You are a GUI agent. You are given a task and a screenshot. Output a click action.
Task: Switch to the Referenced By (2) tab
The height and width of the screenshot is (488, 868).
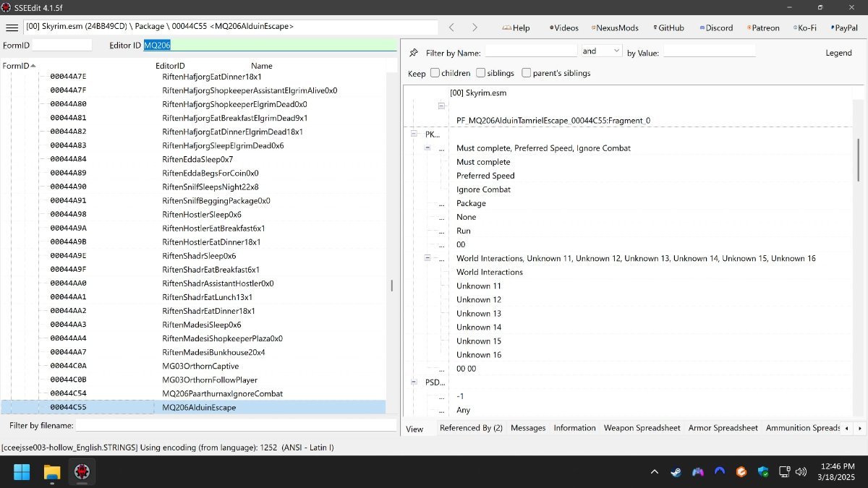[471, 428]
